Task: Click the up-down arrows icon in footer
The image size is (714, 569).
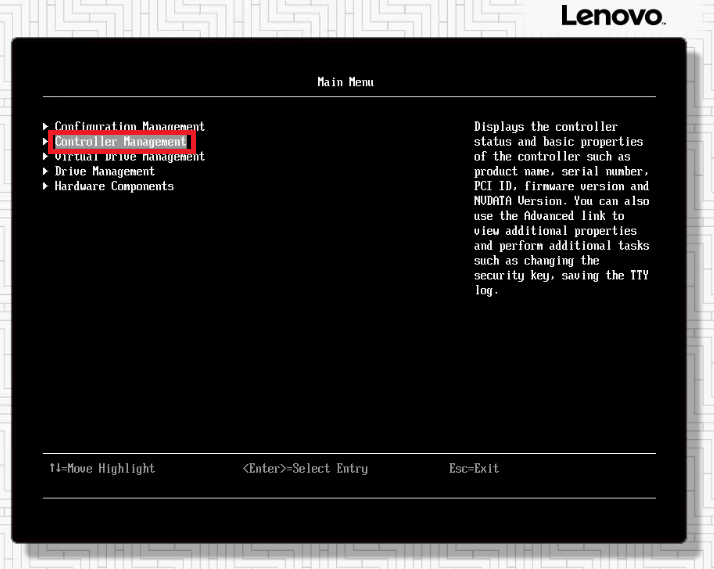Action: coord(54,468)
